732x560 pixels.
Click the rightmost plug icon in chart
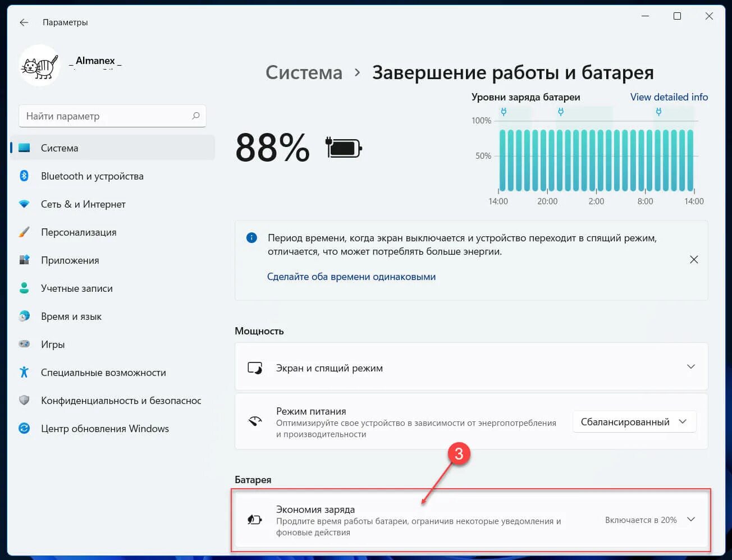(x=658, y=112)
